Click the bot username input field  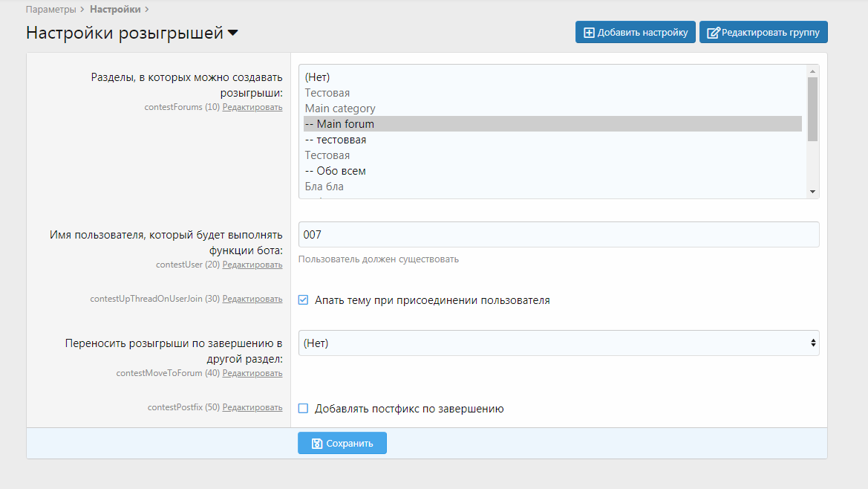click(x=558, y=235)
